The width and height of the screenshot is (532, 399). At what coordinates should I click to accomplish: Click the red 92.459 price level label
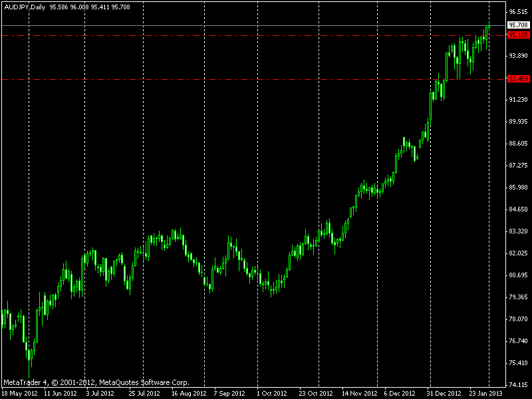coord(517,79)
